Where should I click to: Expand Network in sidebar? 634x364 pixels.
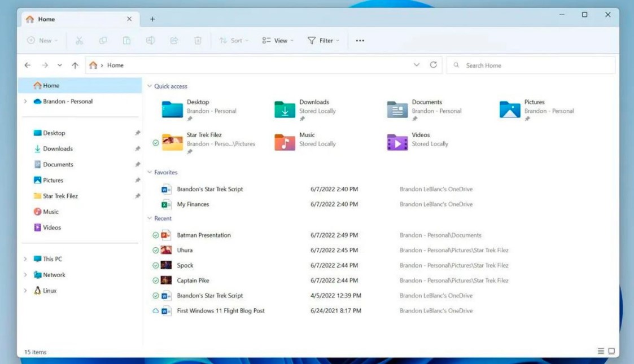click(25, 275)
